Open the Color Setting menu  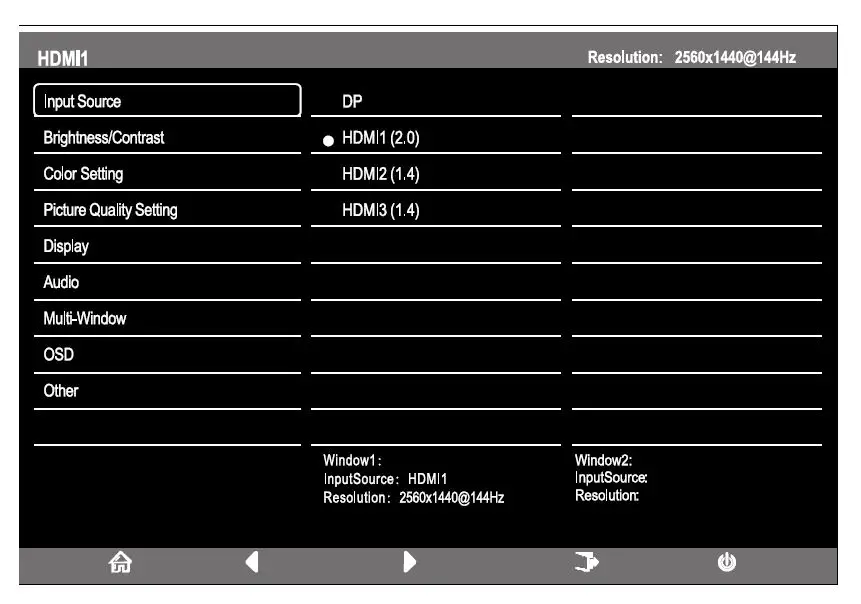(x=166, y=173)
